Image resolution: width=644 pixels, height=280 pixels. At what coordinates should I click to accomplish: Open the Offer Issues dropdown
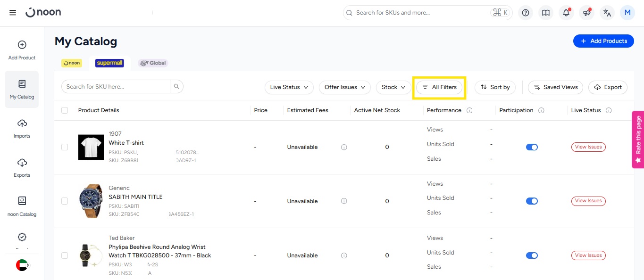click(x=345, y=87)
